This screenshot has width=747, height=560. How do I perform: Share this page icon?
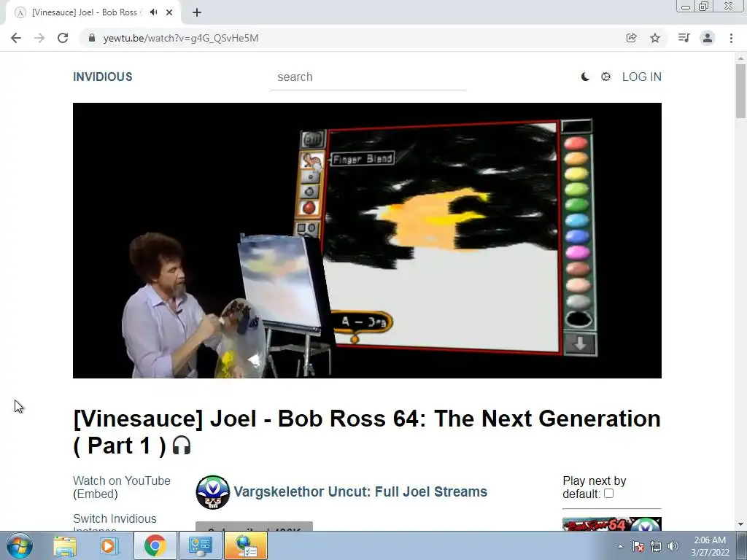pos(631,38)
